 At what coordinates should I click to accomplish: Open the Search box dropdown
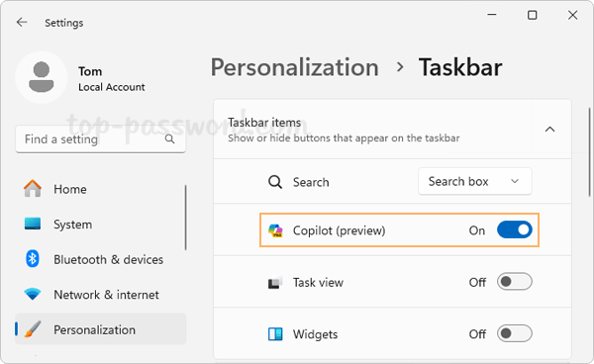tap(475, 182)
